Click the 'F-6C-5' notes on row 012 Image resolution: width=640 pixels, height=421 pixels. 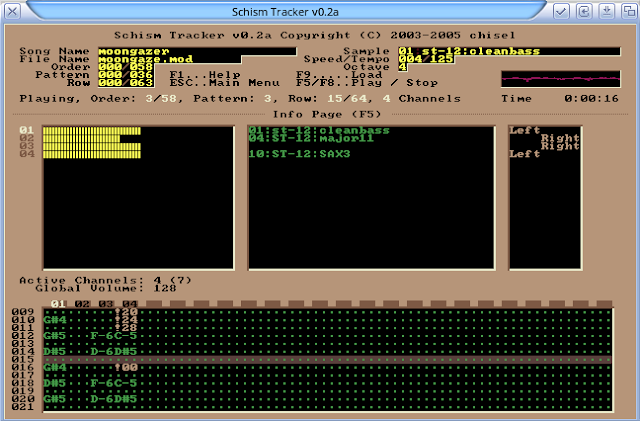coord(114,336)
